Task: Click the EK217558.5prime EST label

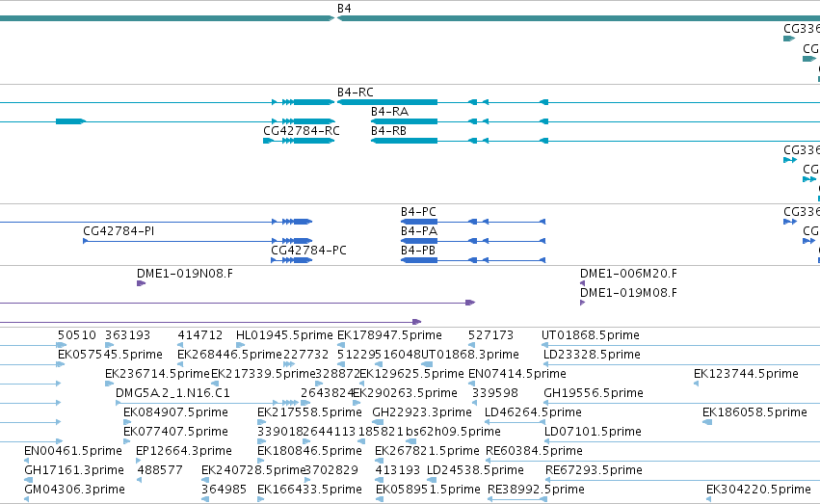Action: click(x=309, y=412)
